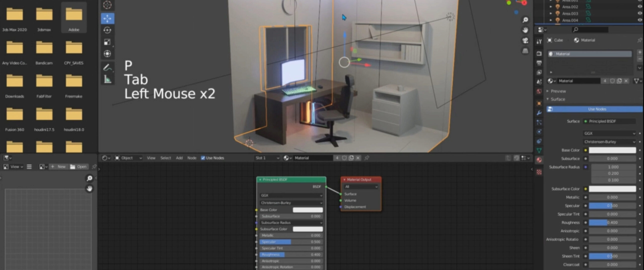This screenshot has width=644, height=270.
Task: Open the Node menu in the shader editor
Action: coord(192,158)
